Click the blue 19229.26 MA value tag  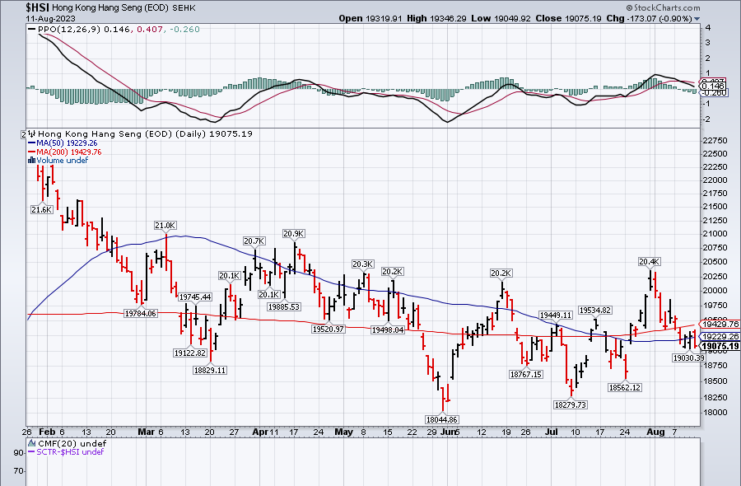click(719, 336)
